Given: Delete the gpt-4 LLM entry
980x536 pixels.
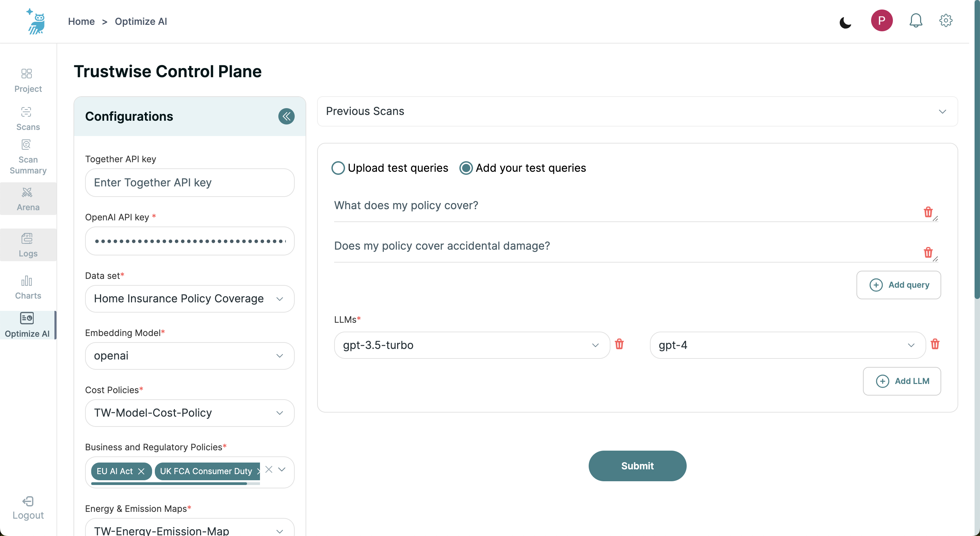Looking at the screenshot, I should pyautogui.click(x=935, y=344).
